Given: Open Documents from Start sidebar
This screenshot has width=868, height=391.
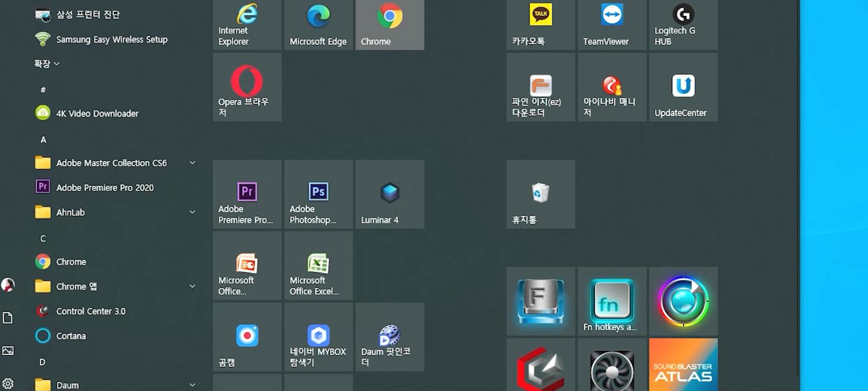Looking at the screenshot, I should pyautogui.click(x=8, y=318).
